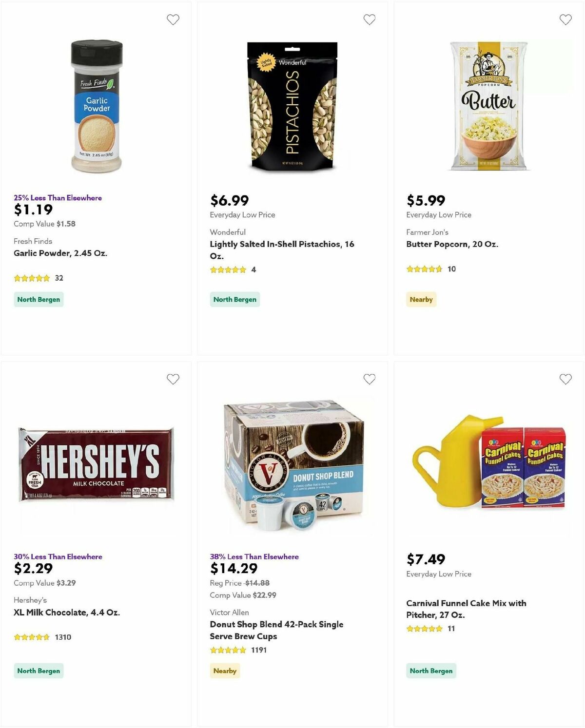Screen dimensions: 585x728
Task: Open the North Bergen badge under Hershey's
Action: (x=39, y=671)
